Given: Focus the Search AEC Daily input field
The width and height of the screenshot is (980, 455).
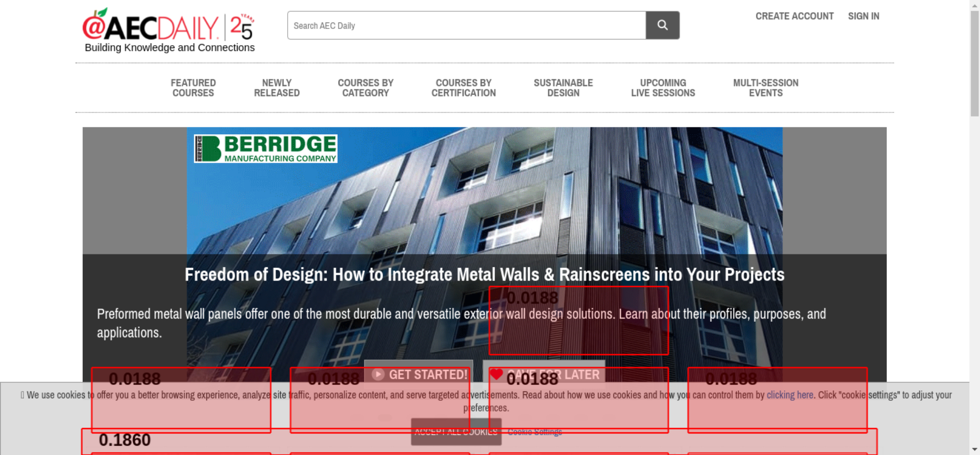Looking at the screenshot, I should click(465, 25).
